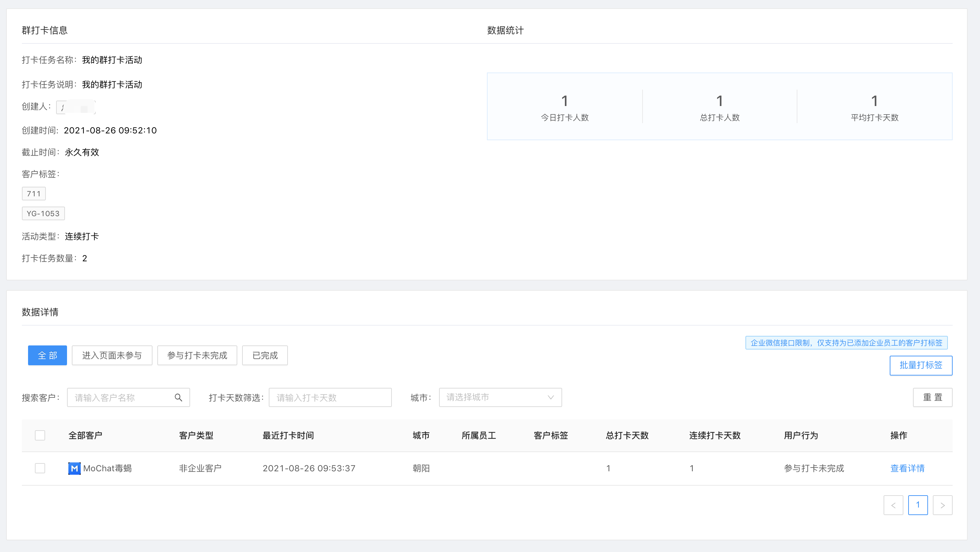Click the 批量打标签 button
The image size is (980, 552).
tap(921, 365)
